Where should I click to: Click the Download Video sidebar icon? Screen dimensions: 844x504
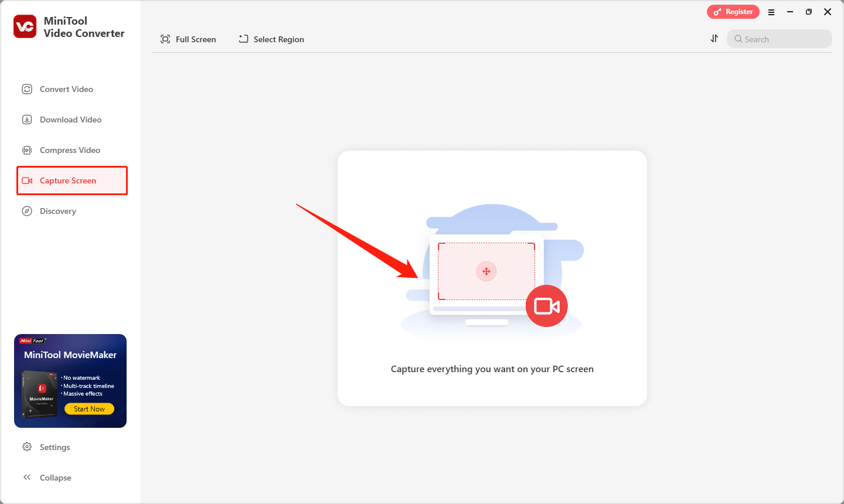pyautogui.click(x=27, y=120)
